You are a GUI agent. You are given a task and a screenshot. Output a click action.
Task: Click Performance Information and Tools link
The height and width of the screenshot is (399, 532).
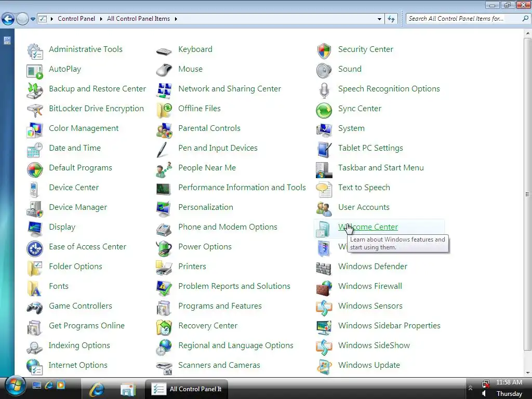(242, 187)
